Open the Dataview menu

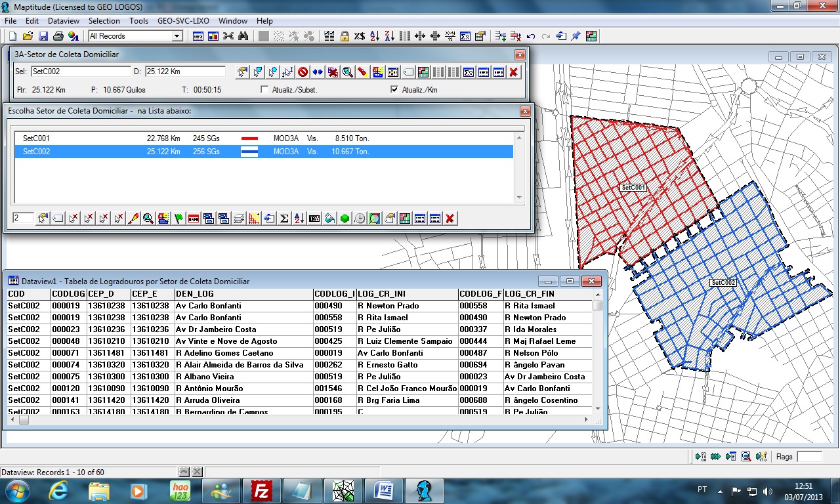coord(64,21)
